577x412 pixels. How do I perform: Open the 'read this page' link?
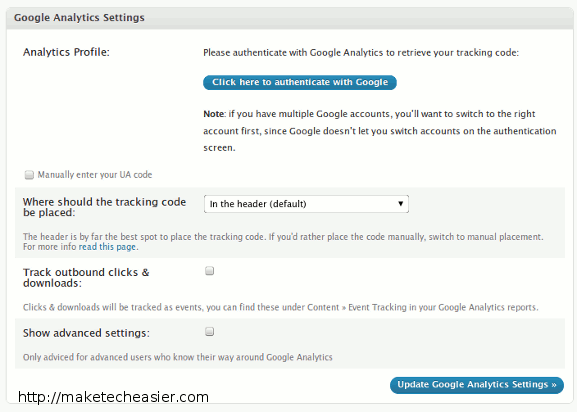(x=107, y=247)
